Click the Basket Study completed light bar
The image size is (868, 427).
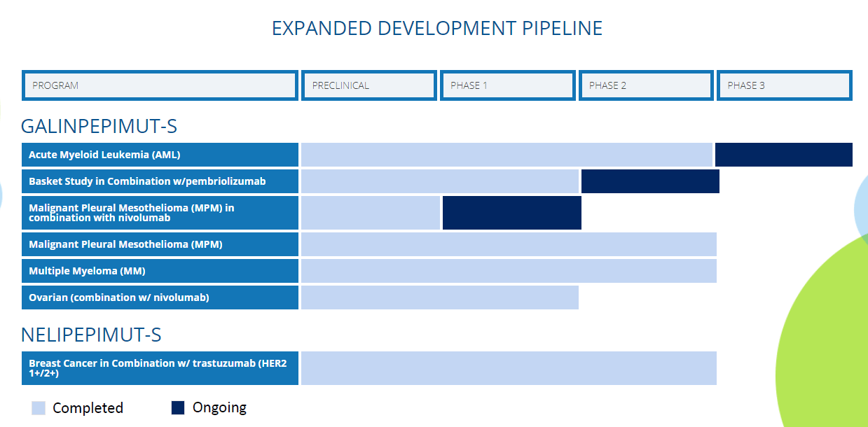coord(440,181)
